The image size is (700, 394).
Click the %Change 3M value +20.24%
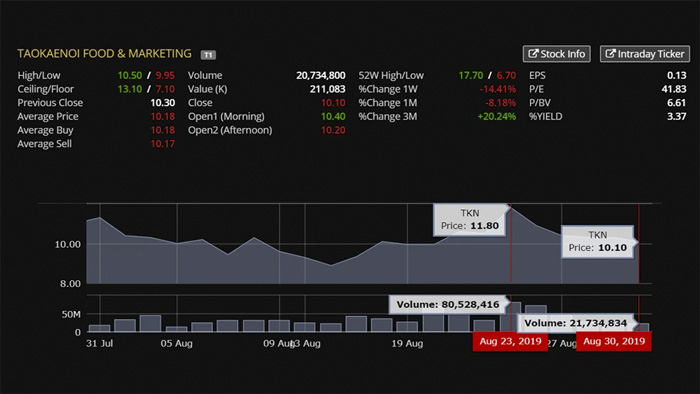tap(496, 116)
